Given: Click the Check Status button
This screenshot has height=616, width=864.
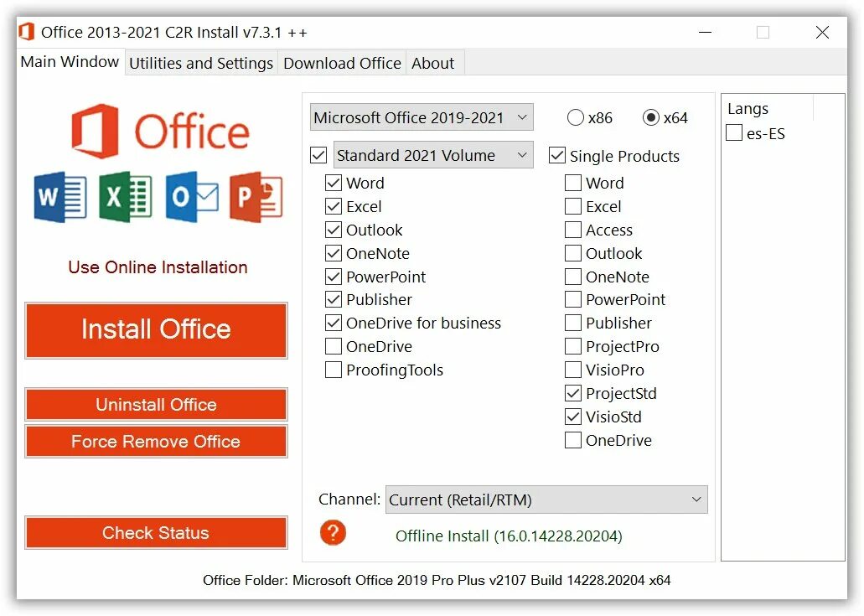Looking at the screenshot, I should (156, 533).
